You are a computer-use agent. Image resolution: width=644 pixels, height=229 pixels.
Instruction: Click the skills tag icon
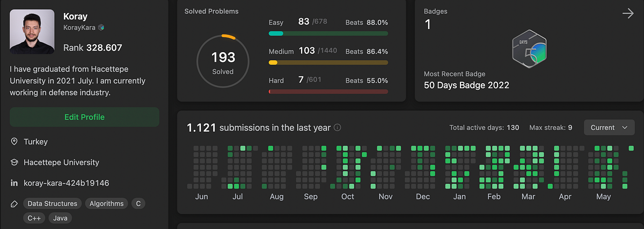[14, 204]
